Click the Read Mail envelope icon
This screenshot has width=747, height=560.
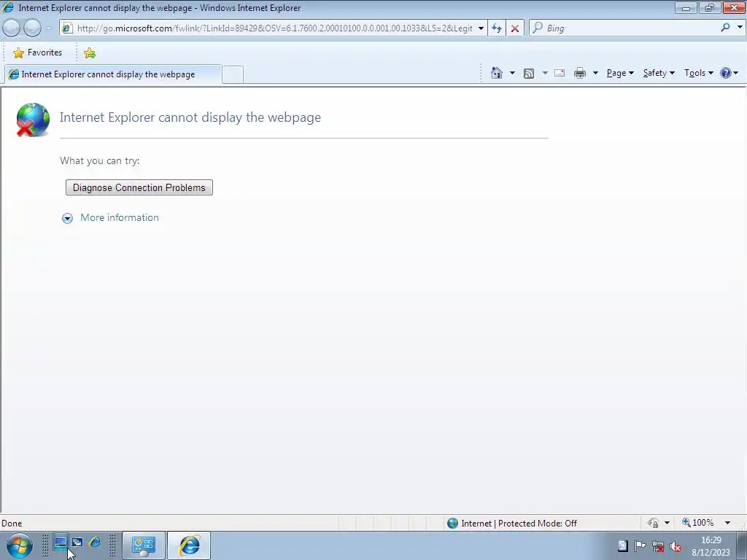pyautogui.click(x=560, y=73)
